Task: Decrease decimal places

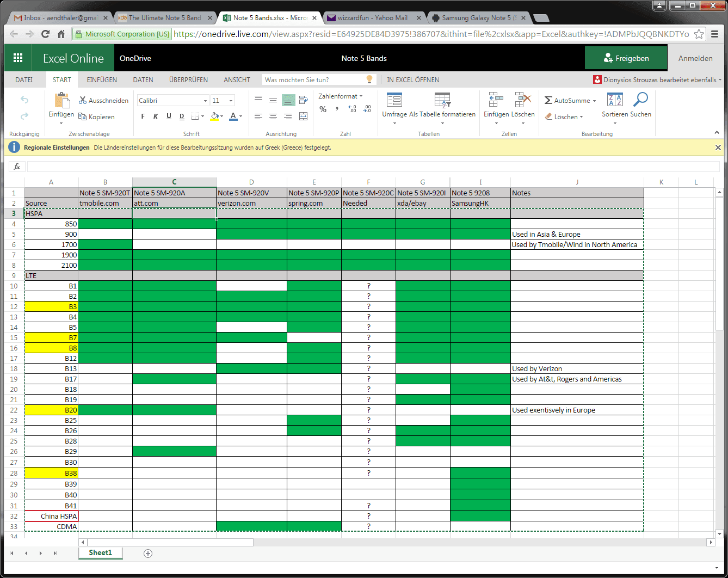Action: [367, 109]
